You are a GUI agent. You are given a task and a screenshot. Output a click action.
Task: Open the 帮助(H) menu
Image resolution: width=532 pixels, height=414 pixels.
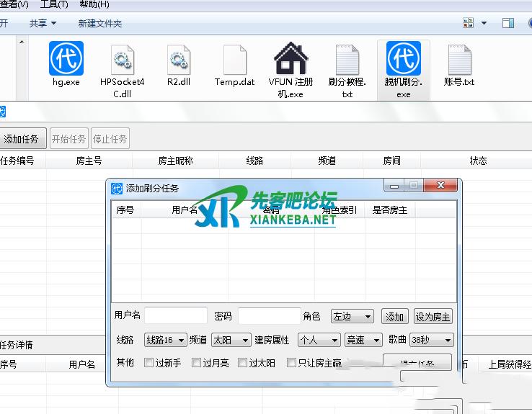pos(94,4)
